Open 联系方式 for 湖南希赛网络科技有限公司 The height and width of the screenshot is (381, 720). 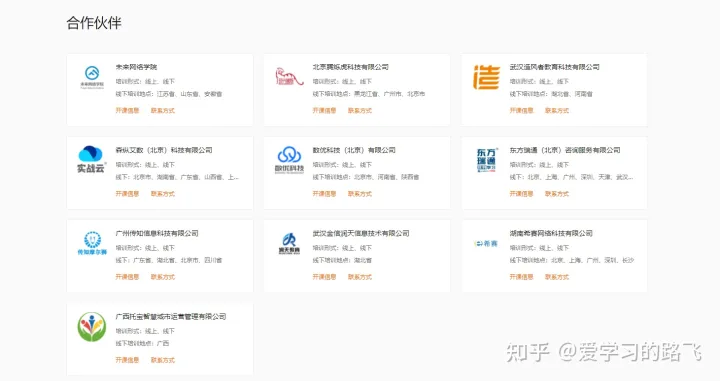[557, 277]
